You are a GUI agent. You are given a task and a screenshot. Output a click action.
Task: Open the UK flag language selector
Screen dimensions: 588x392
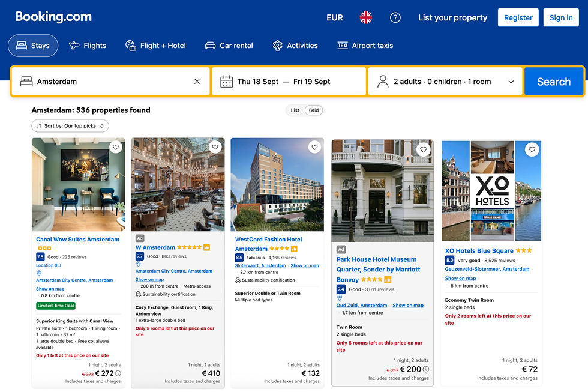[x=365, y=17]
